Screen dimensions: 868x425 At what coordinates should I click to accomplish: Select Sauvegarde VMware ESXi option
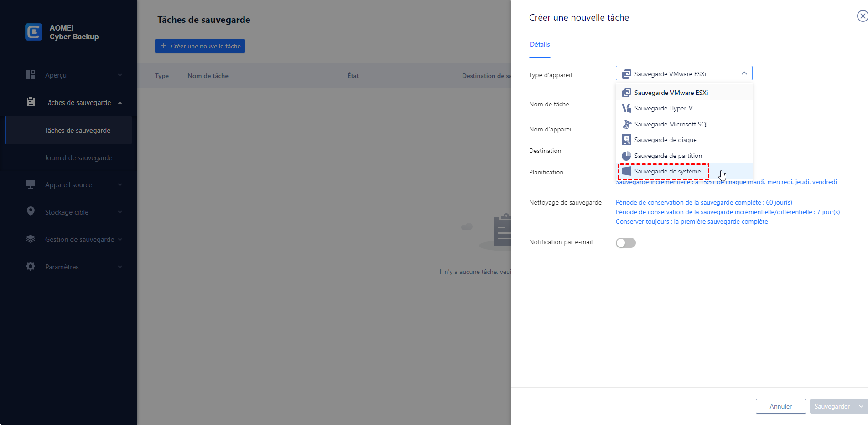684,93
